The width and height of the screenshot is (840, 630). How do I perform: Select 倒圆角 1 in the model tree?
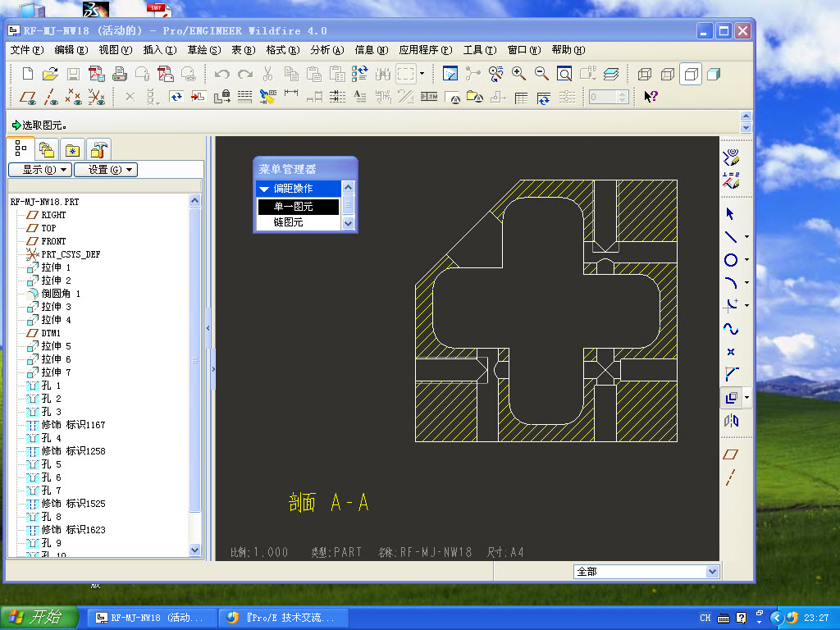[61, 294]
